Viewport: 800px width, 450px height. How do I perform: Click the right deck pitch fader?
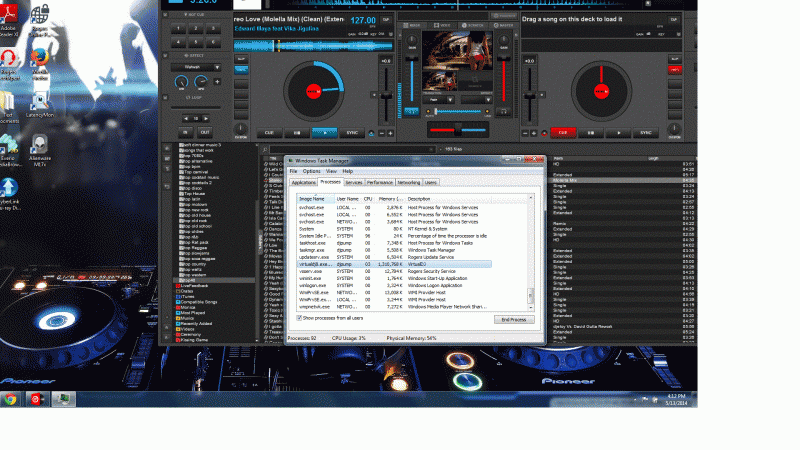click(x=529, y=95)
